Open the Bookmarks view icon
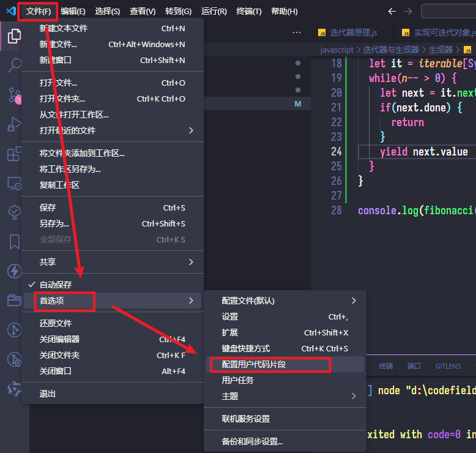The image size is (476, 453). [x=14, y=242]
